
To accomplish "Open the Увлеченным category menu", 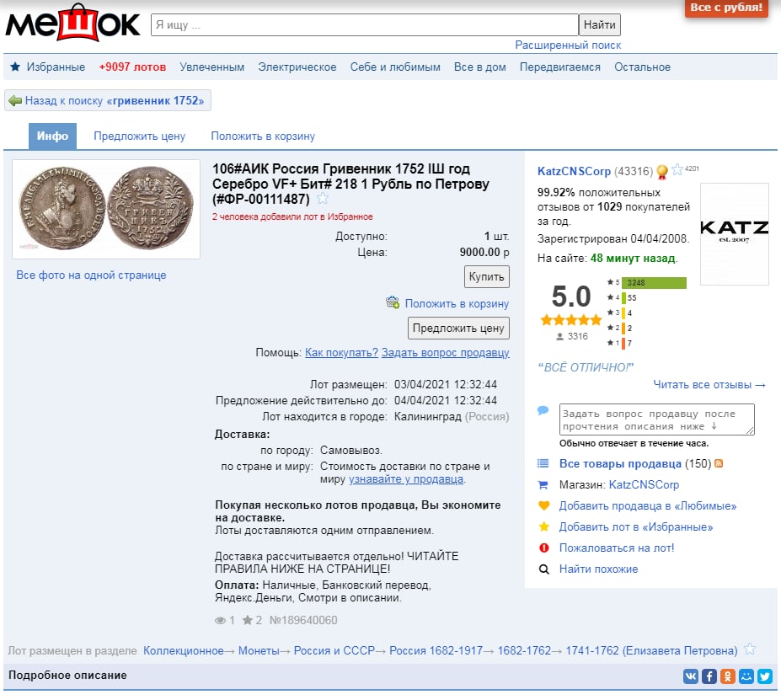I will (x=211, y=67).
